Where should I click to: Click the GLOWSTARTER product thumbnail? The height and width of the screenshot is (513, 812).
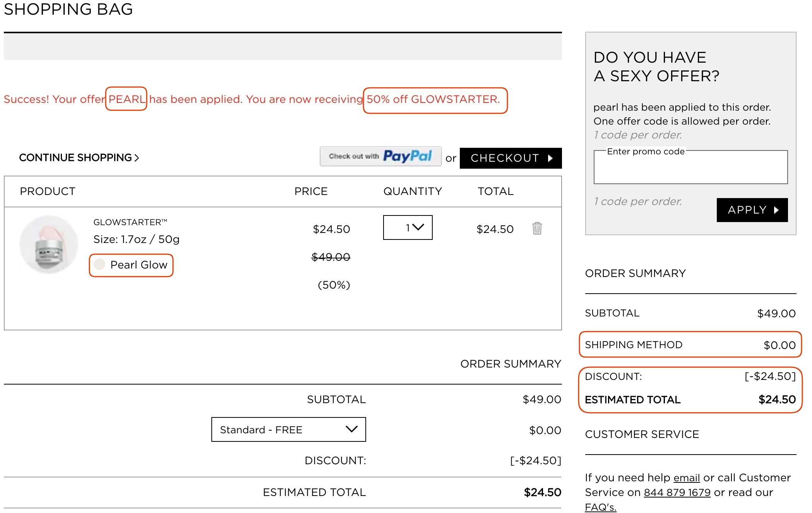coord(49,245)
